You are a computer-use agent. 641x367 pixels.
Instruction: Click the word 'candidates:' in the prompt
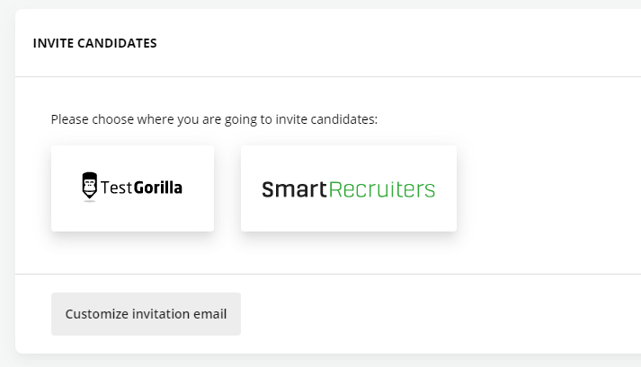344,119
